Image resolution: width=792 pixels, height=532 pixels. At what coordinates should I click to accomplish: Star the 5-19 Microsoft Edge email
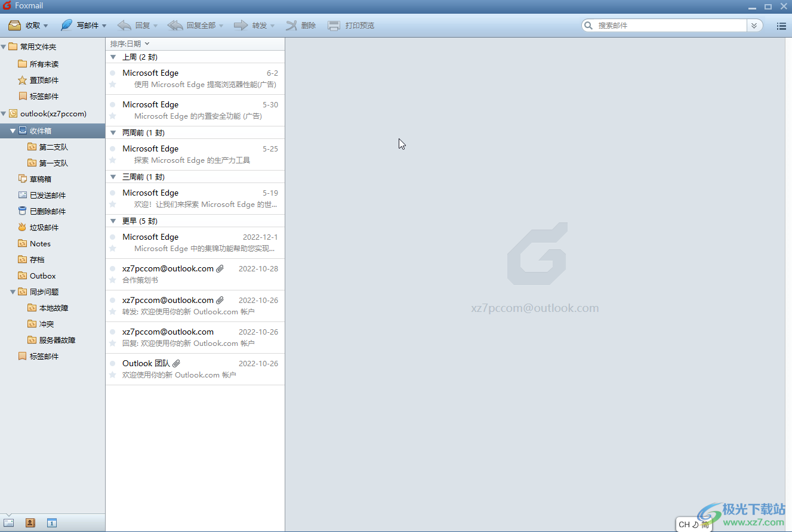click(x=112, y=204)
